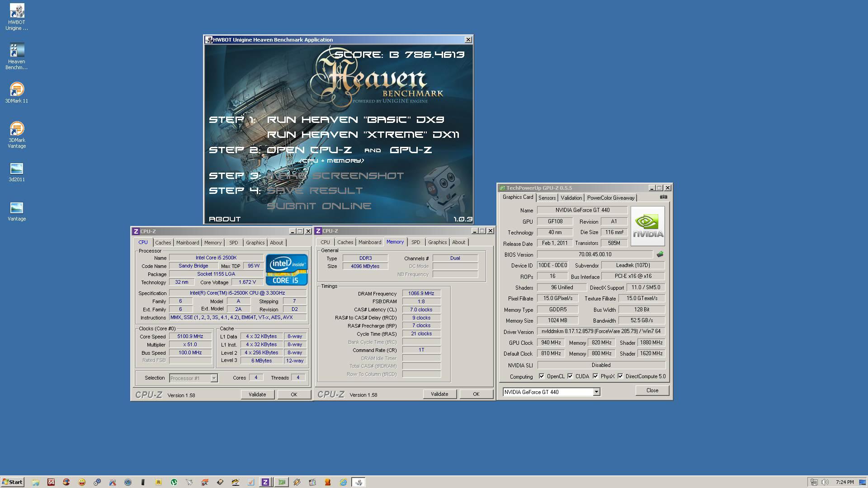Click the Start button

pos(13,482)
